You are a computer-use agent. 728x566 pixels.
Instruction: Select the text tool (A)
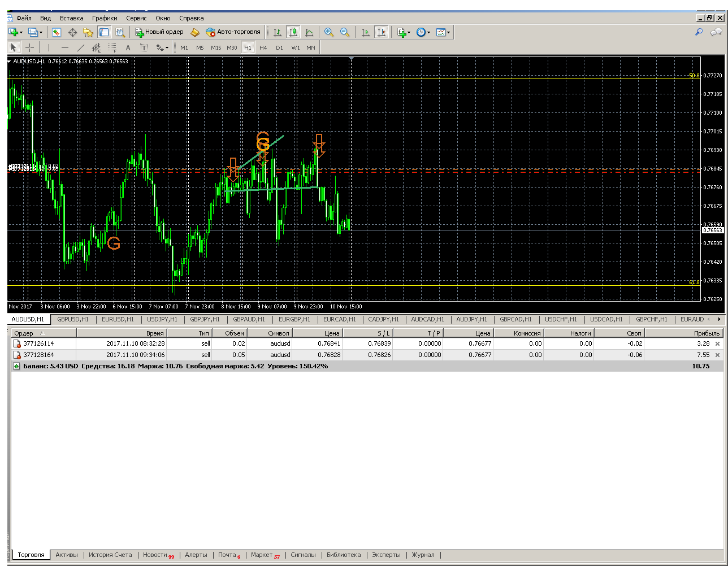pos(128,47)
